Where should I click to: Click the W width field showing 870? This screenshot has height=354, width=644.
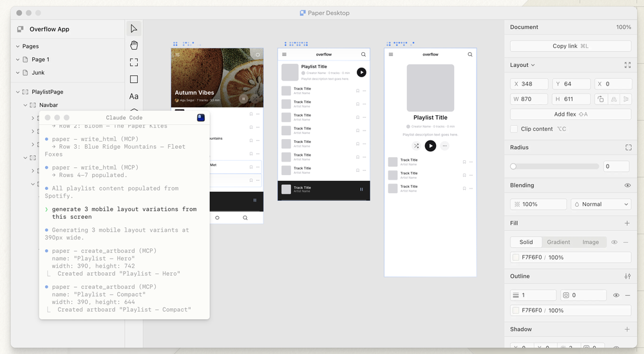pos(529,99)
